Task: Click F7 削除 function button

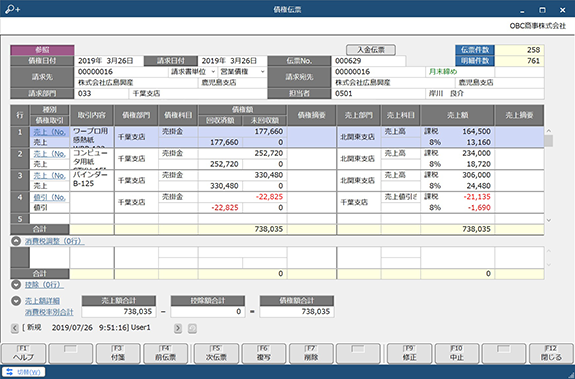Action: click(311, 354)
